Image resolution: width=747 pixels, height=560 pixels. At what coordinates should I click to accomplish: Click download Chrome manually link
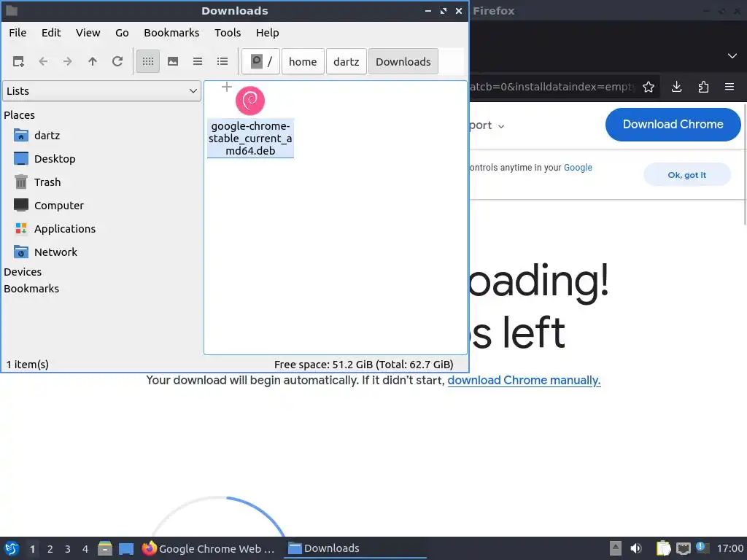(x=524, y=380)
